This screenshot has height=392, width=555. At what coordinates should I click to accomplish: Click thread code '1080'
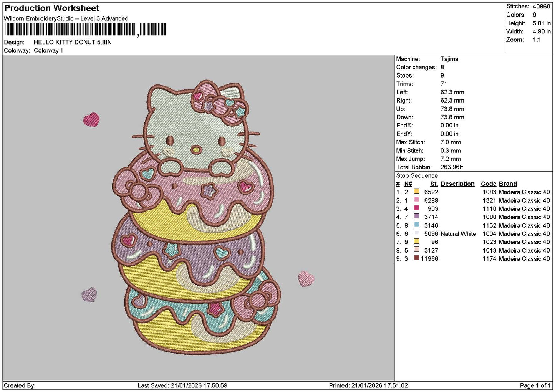[489, 217]
